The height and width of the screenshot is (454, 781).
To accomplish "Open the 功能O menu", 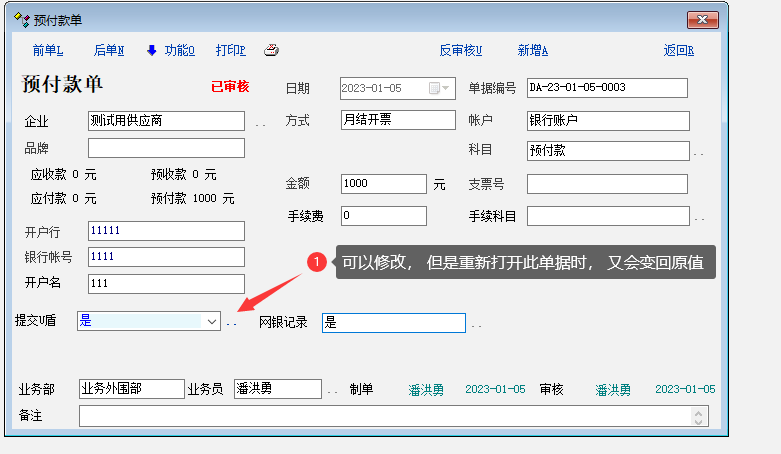I will pos(179,50).
